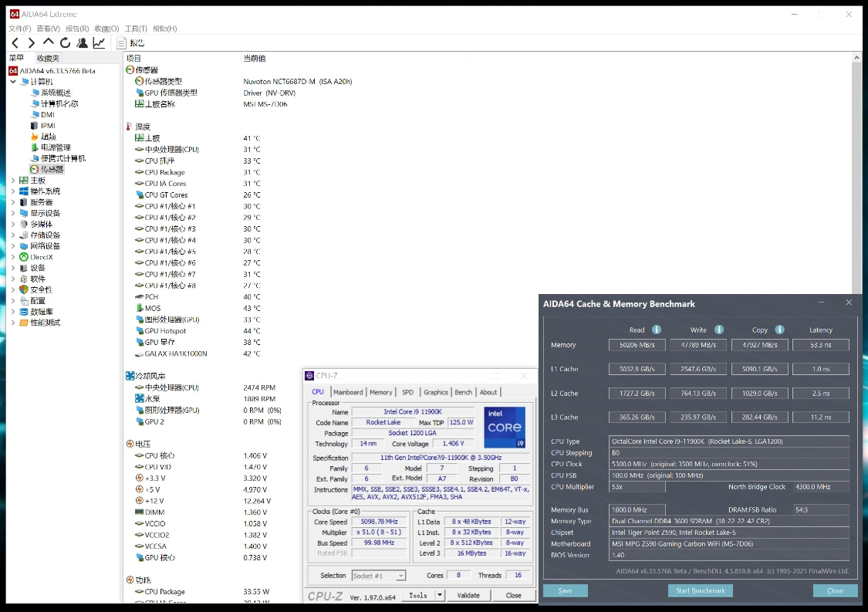Expand the 主板 motherboard tree node

(x=13, y=181)
